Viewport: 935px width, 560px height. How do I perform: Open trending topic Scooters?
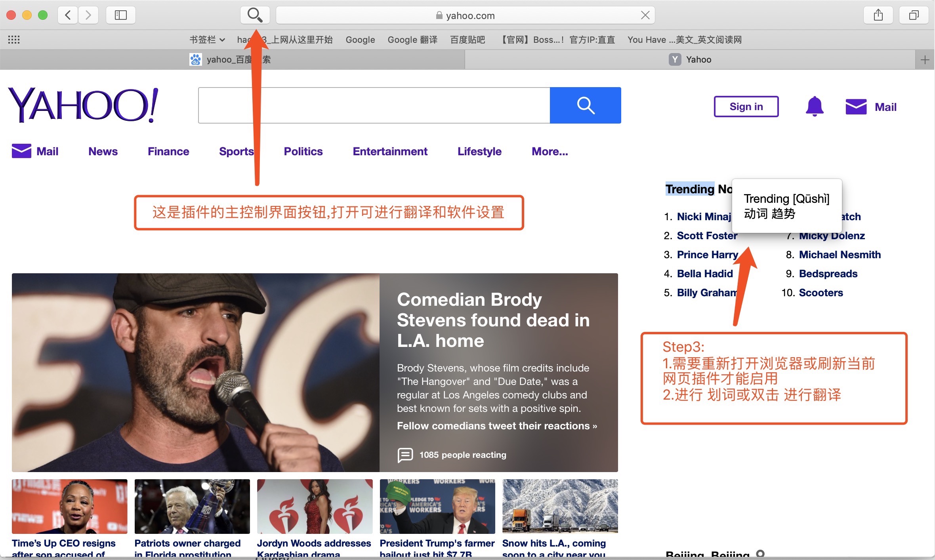click(821, 293)
